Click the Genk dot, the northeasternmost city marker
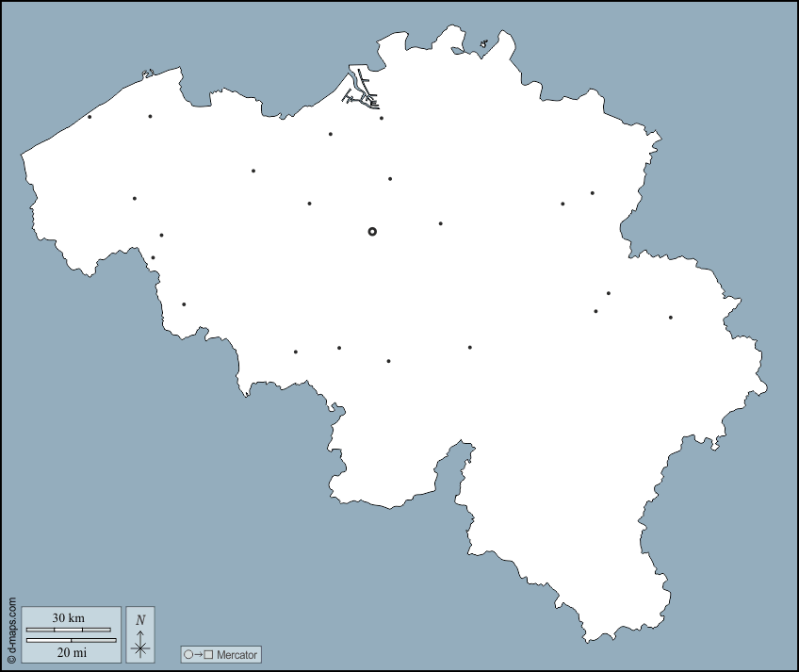Screen dimensions: 799x672 [593, 193]
